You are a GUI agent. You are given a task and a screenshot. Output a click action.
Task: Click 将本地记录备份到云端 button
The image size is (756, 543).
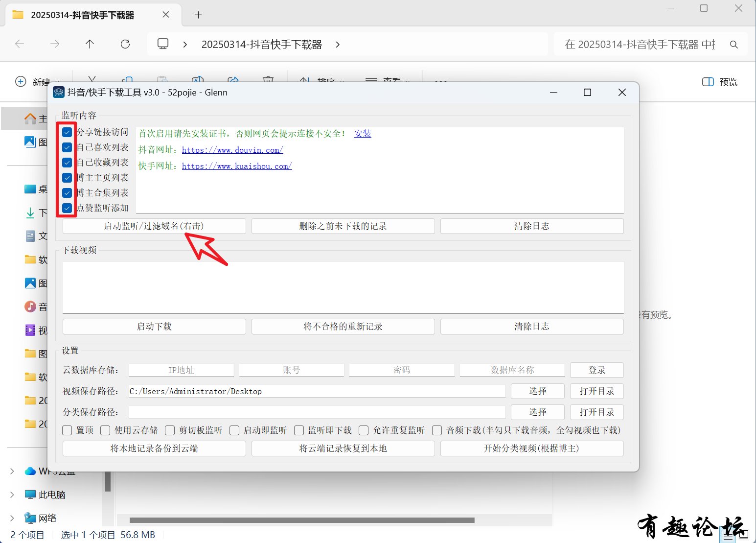tap(154, 449)
